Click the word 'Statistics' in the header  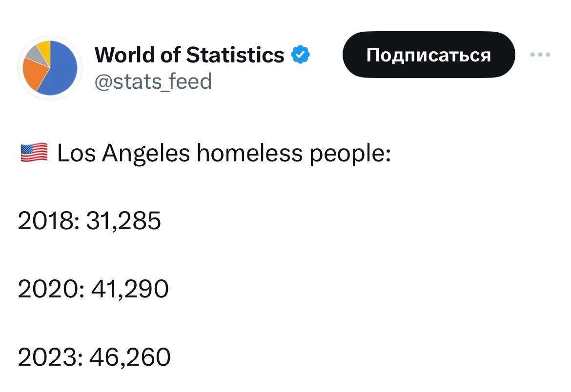coord(235,55)
